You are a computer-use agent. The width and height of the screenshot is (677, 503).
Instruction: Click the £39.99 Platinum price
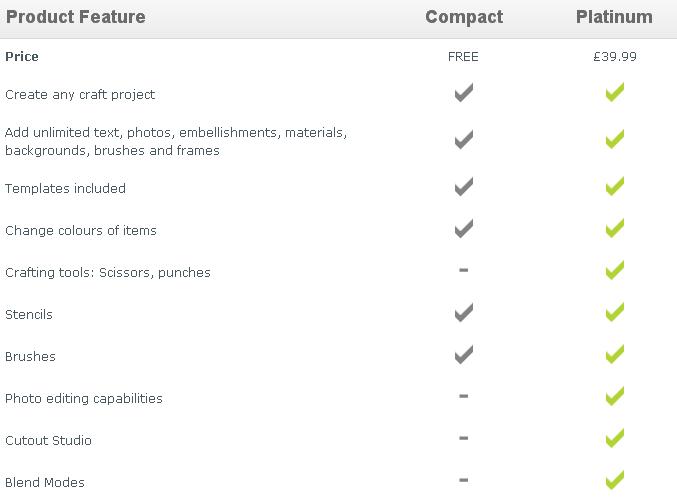point(614,57)
